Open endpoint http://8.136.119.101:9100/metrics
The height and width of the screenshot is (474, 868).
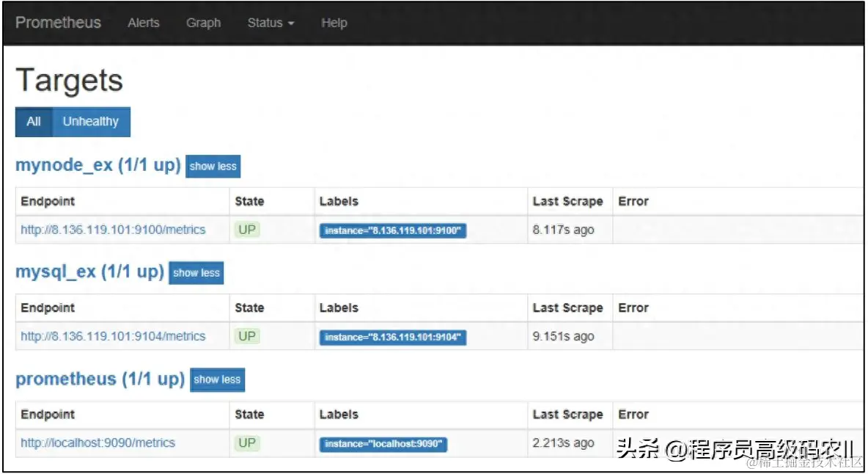(x=113, y=230)
